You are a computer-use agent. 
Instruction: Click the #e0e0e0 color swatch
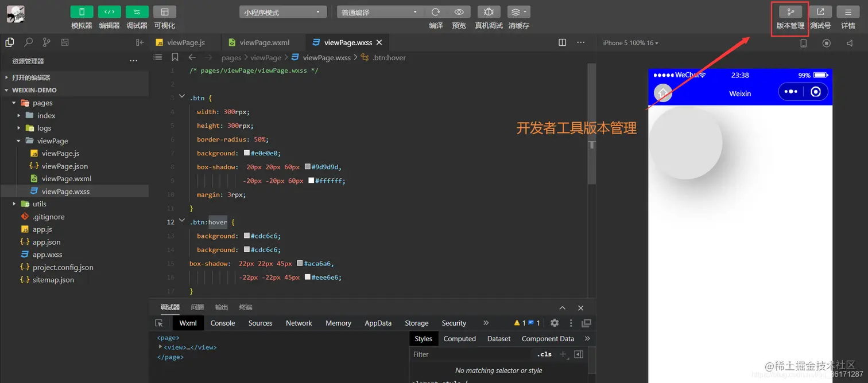point(247,153)
